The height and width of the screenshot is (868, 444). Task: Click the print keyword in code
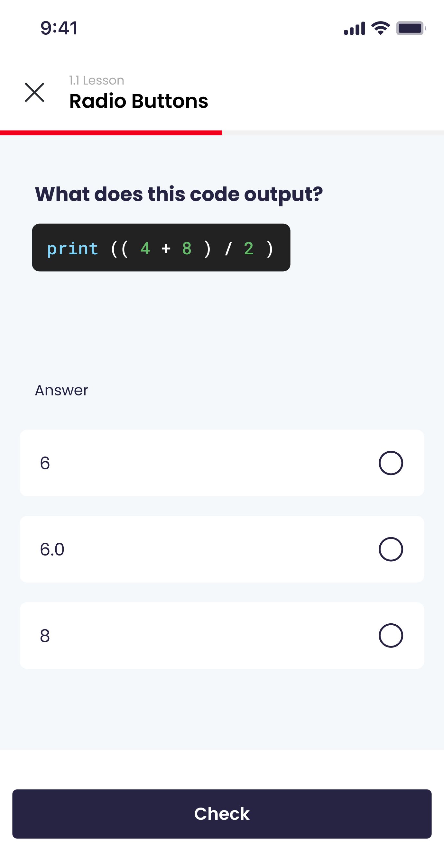point(73,249)
